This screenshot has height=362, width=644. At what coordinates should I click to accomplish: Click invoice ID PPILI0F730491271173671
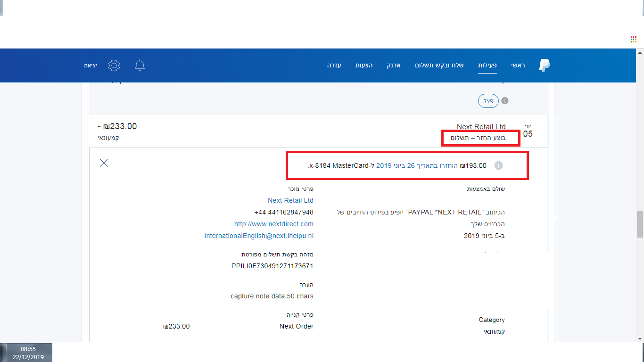coord(272,266)
